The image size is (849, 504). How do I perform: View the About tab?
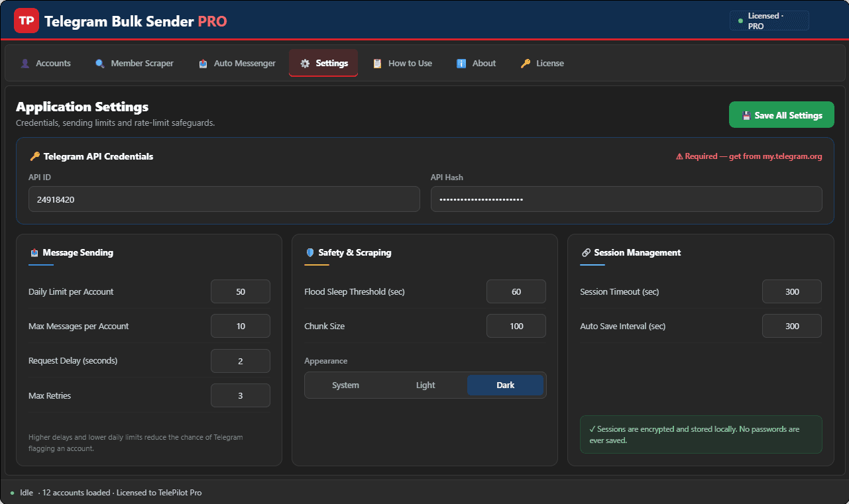(476, 64)
